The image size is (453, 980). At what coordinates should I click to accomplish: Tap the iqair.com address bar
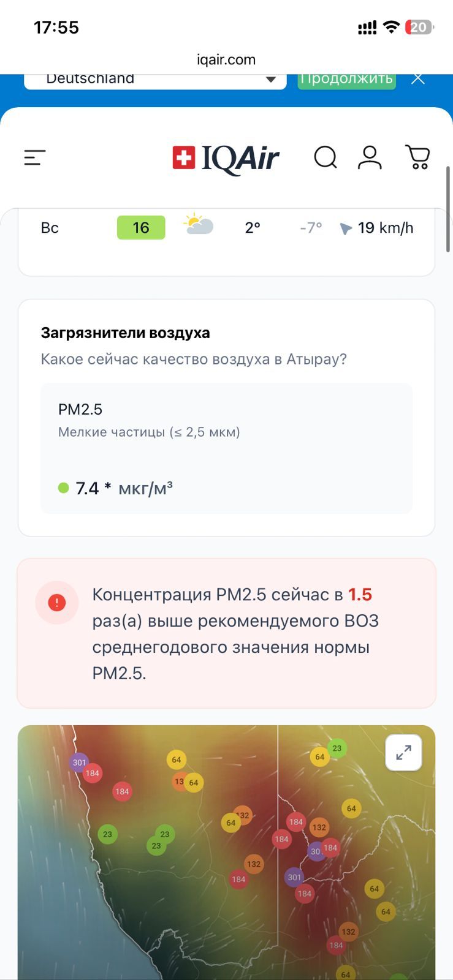coord(226,59)
